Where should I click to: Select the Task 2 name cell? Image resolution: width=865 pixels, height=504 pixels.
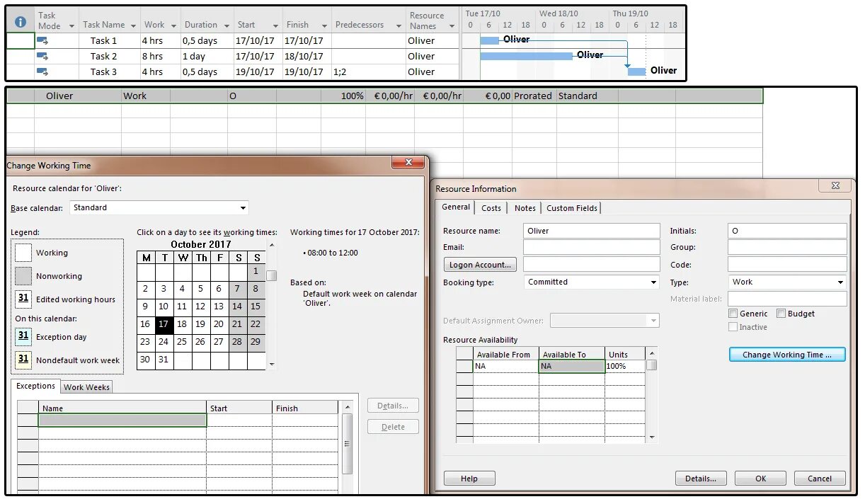pyautogui.click(x=109, y=56)
